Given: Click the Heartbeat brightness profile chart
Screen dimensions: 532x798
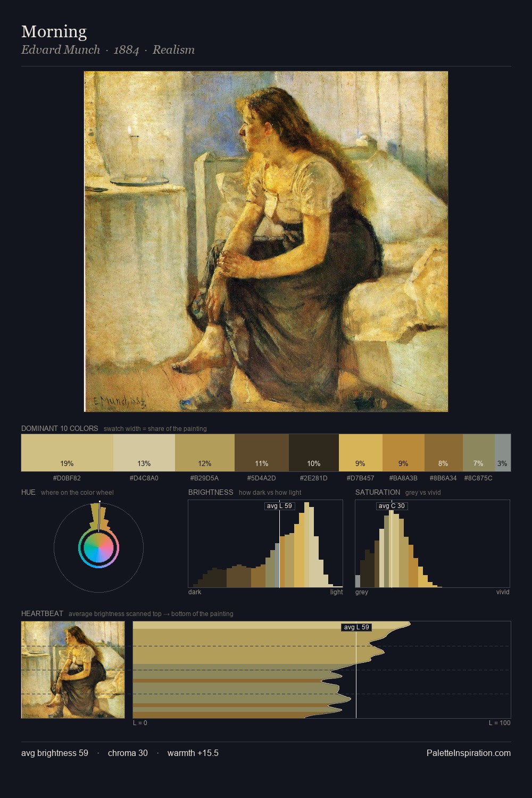Looking at the screenshot, I should pos(322,670).
